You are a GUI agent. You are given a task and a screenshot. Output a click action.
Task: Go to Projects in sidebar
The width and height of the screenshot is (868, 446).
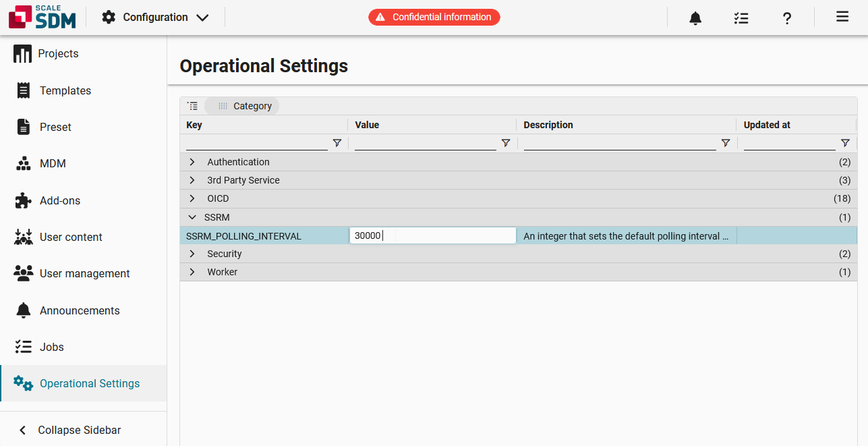(58, 54)
